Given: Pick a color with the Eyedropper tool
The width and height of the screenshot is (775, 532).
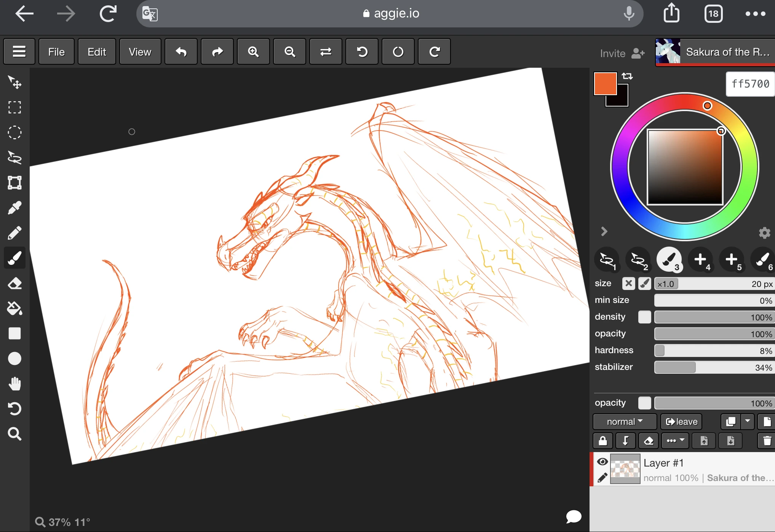Looking at the screenshot, I should (x=14, y=208).
